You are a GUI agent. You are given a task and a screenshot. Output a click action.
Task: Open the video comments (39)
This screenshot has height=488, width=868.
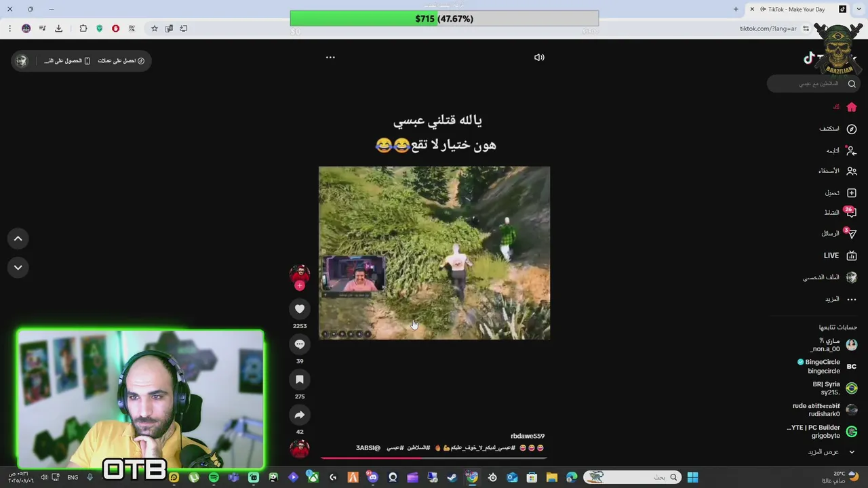(300, 344)
